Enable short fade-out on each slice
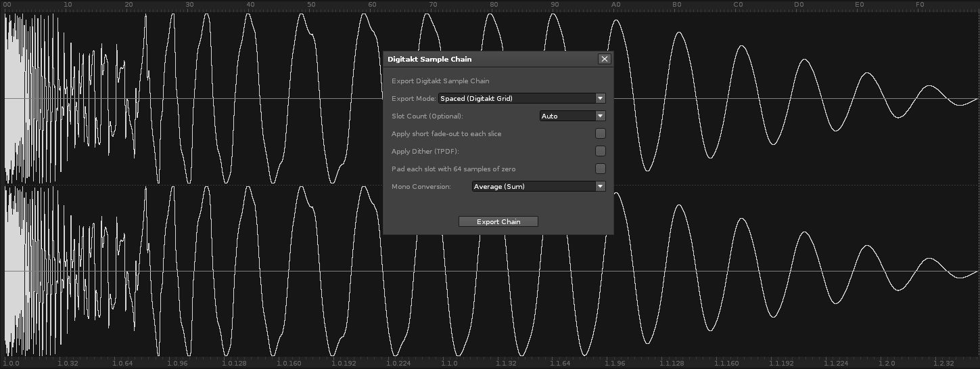 click(600, 133)
